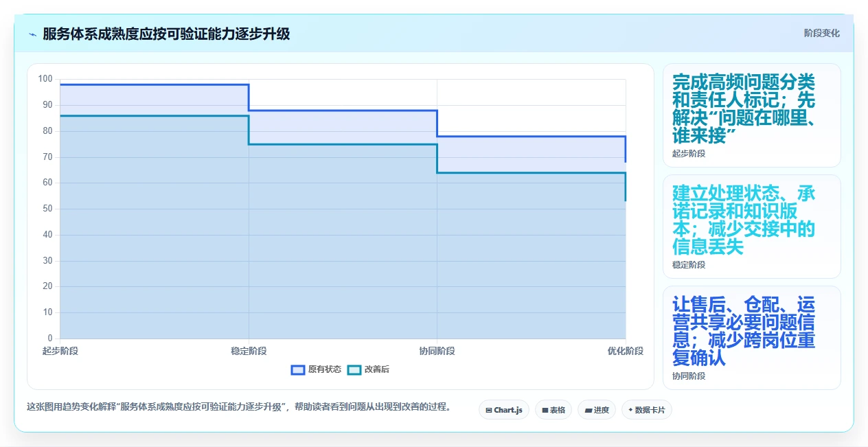Click the blue 原有状态 legend color box
Viewport: 868px width, 447px height.
click(298, 369)
